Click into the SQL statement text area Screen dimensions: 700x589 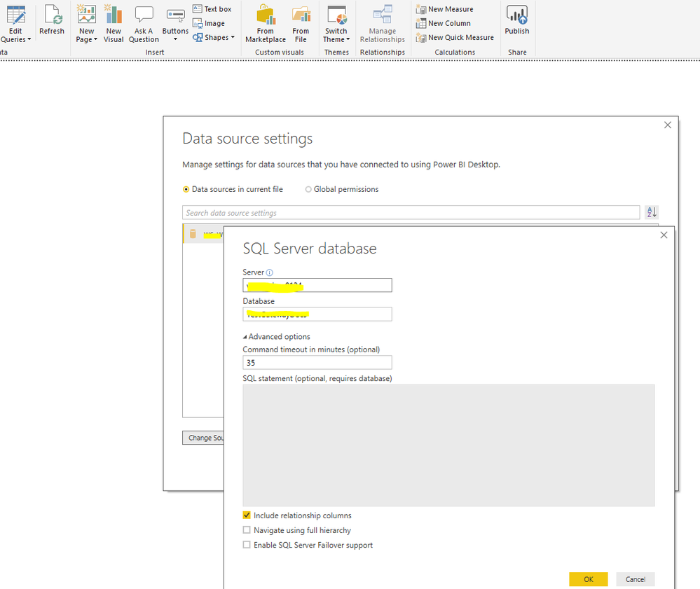click(448, 445)
